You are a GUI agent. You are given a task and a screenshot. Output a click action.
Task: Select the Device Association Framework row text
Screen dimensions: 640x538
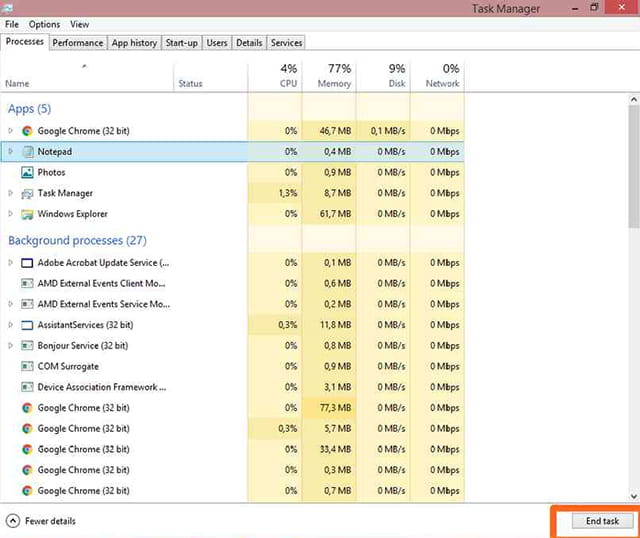102,387
